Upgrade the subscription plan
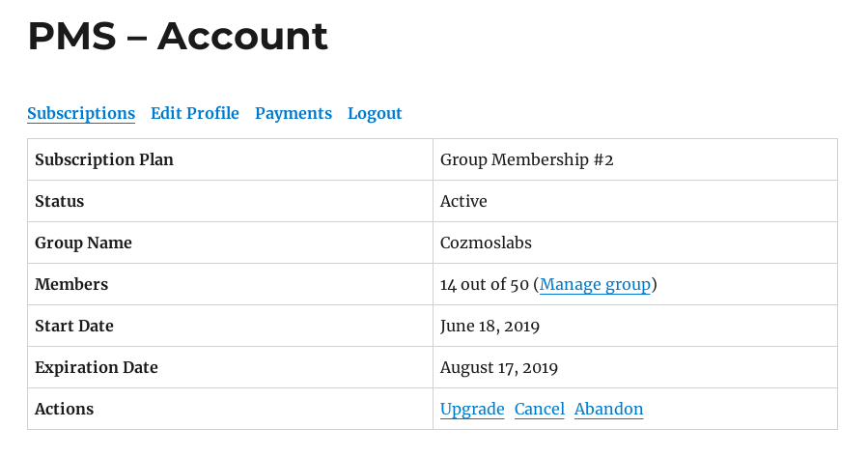The width and height of the screenshot is (868, 457). point(472,409)
